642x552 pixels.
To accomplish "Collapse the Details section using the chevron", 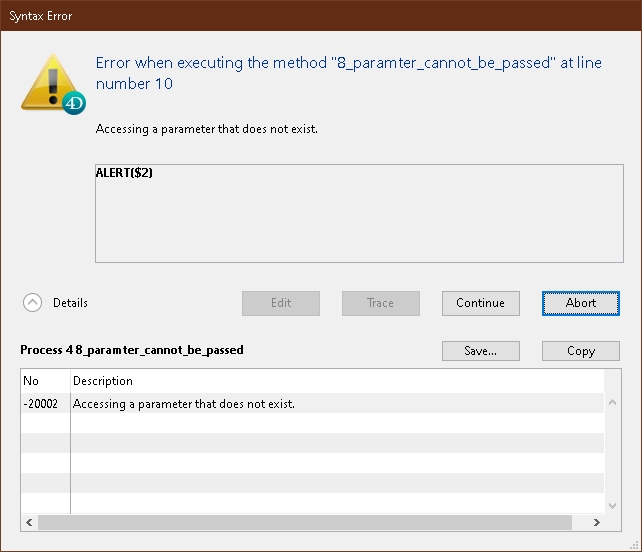I will pyautogui.click(x=32, y=303).
